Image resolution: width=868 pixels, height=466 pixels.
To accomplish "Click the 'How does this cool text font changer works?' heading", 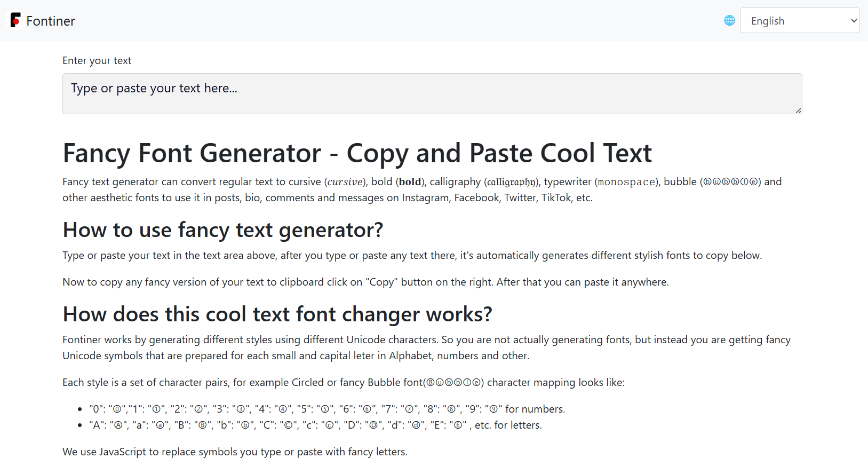I will coord(277,314).
